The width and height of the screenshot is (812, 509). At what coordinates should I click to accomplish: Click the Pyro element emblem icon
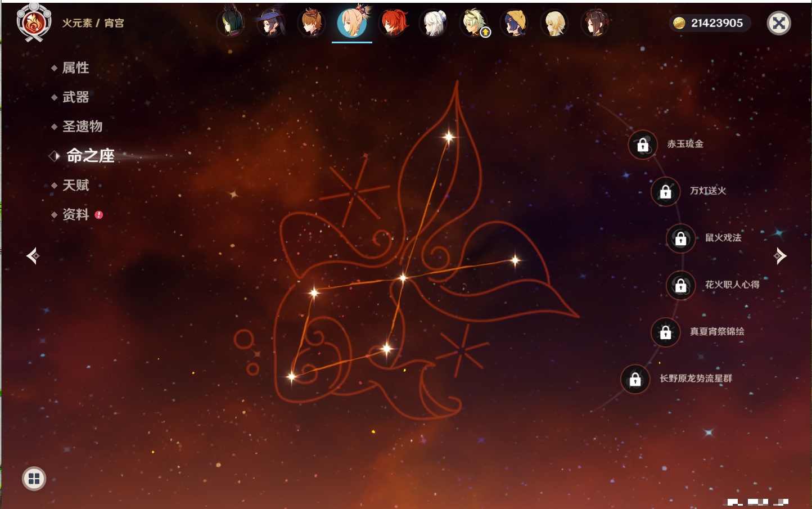(34, 23)
